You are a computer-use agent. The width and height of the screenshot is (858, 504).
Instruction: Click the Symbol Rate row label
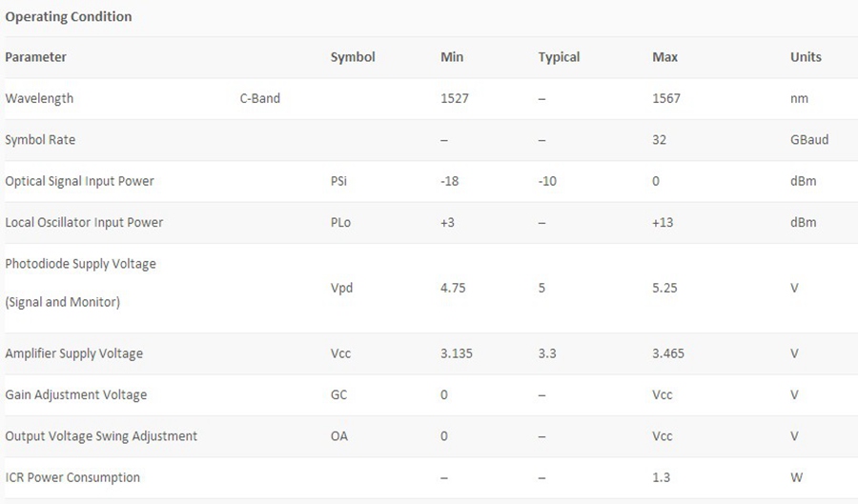(x=40, y=140)
